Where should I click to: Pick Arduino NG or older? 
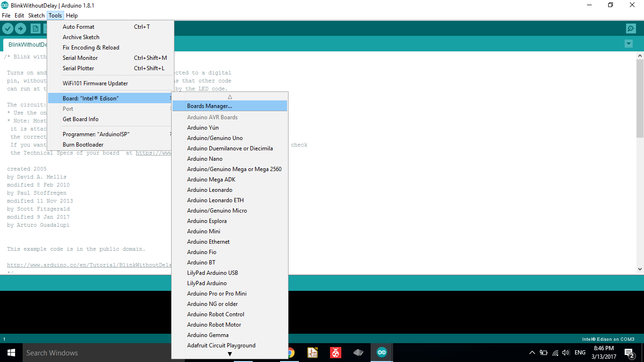coord(230,304)
